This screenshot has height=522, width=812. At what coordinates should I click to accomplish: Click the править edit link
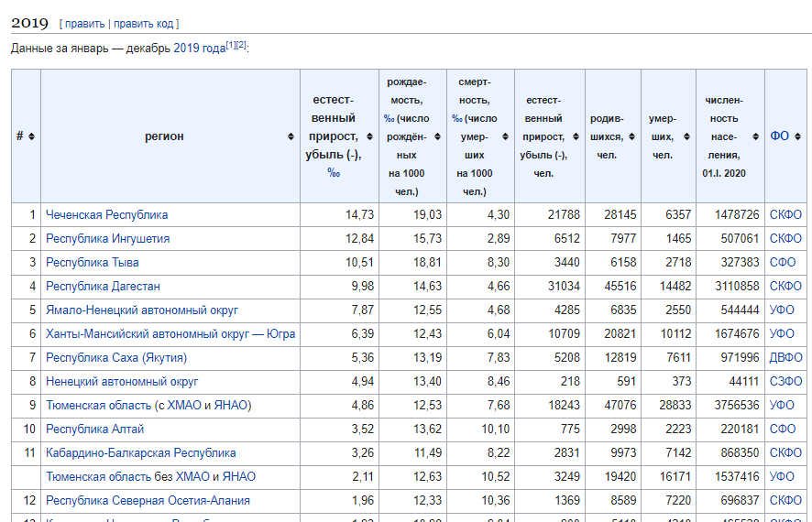coord(84,24)
